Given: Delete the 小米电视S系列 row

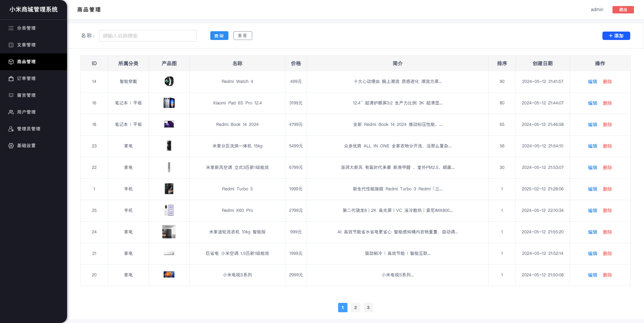Looking at the screenshot, I should 607,275.
